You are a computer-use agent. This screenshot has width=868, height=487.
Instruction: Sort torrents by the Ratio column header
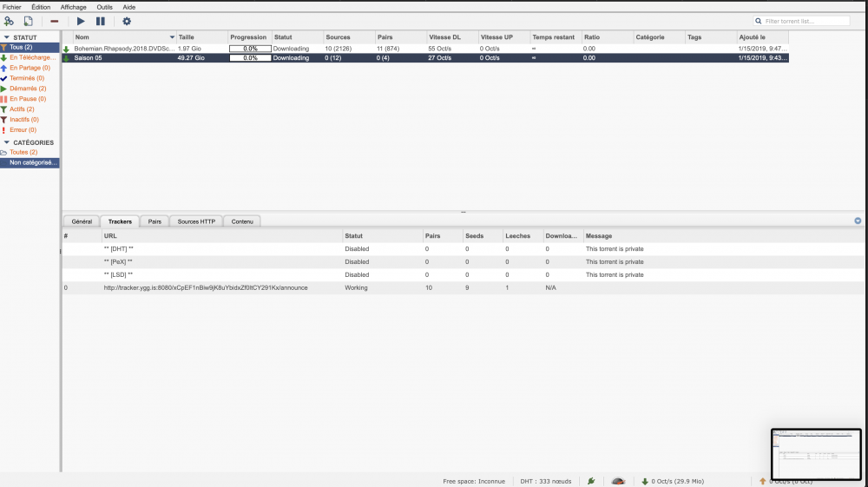(x=608, y=37)
